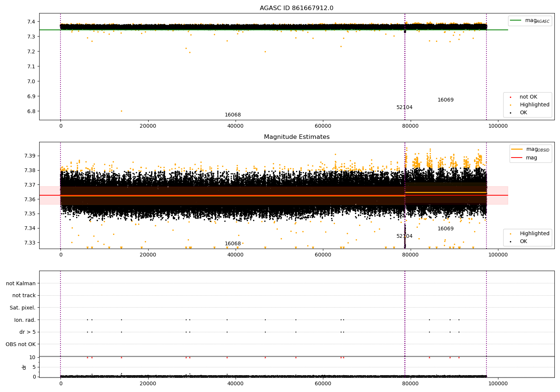The height and width of the screenshot is (392, 560).
Task: Click y-axis tick '6.8' in the top plot
Action: tap(31, 111)
